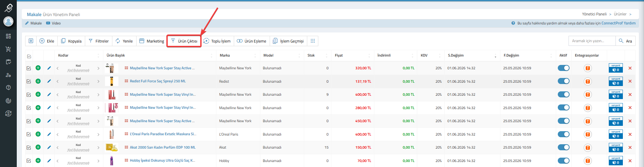Switch off Aktif toggle for Hobby row
The image size is (644, 167).
(563, 161)
